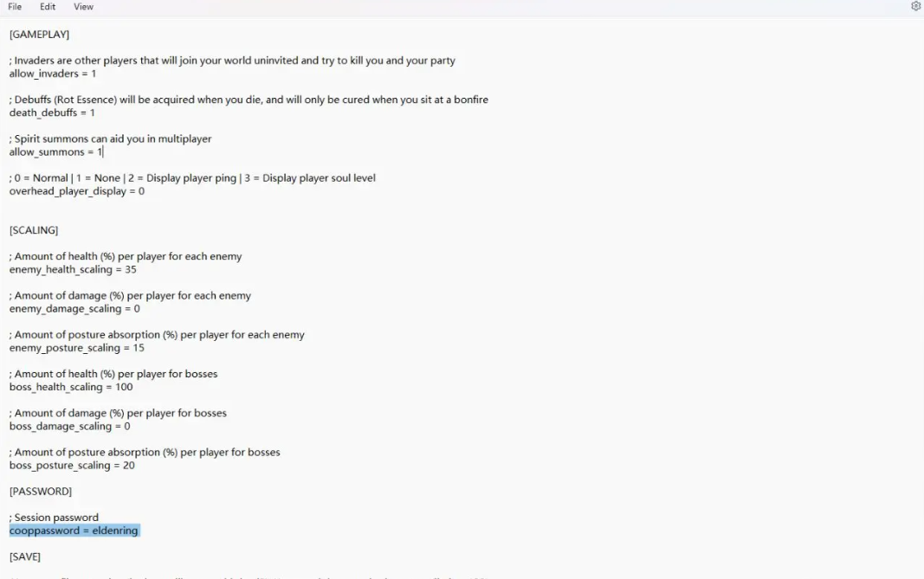Place cursor after allow_invaders = 1

coord(97,74)
